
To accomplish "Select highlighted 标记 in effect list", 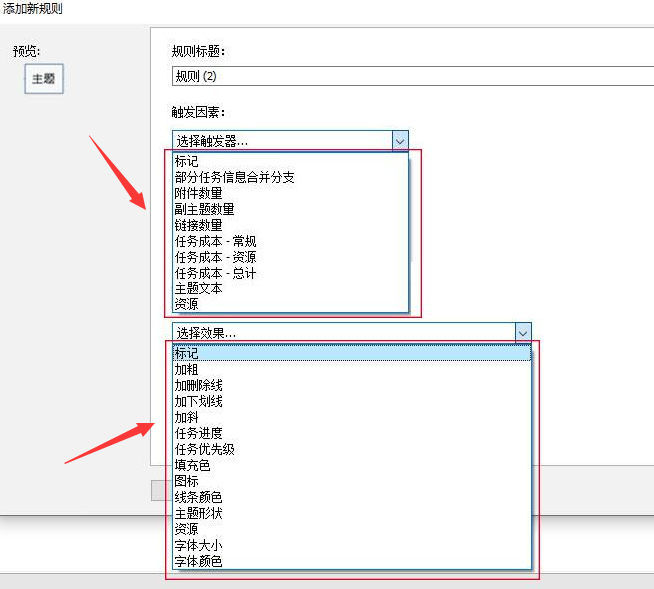I will (x=352, y=353).
